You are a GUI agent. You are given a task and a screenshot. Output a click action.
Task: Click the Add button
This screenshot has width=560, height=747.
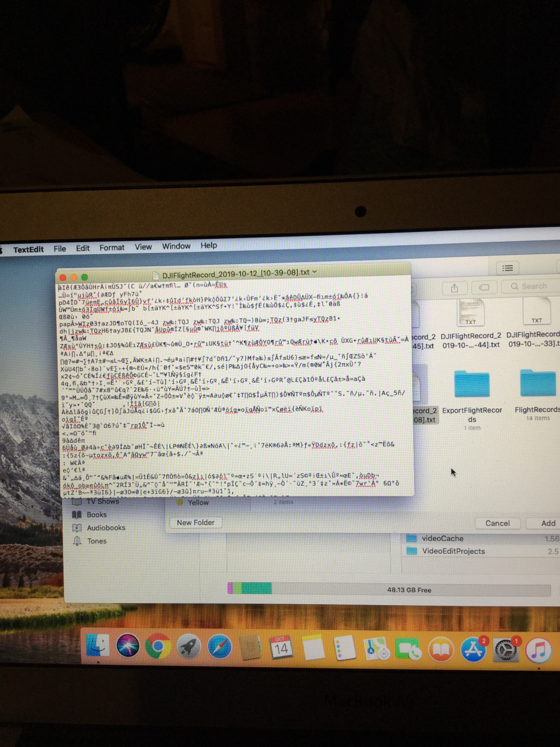pyautogui.click(x=548, y=523)
